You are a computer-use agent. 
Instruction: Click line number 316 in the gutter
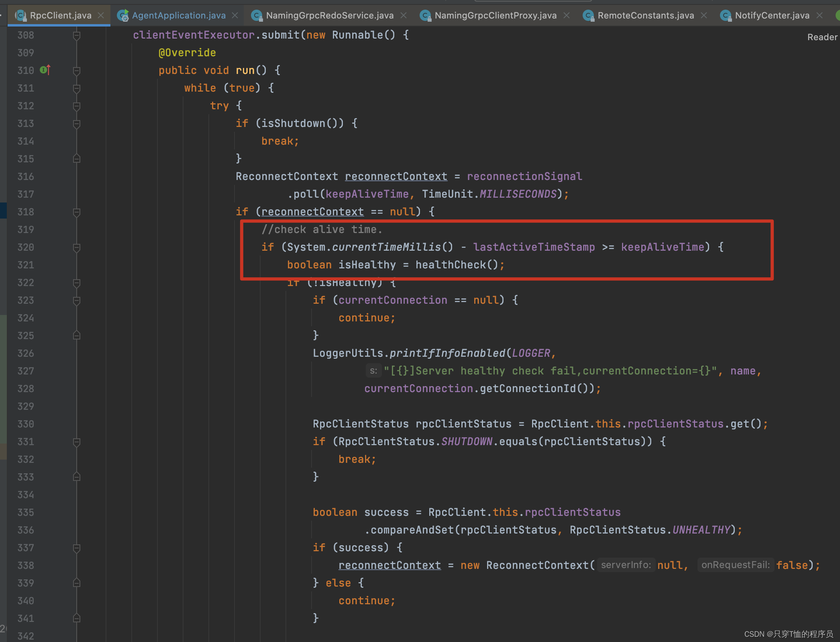coord(26,176)
